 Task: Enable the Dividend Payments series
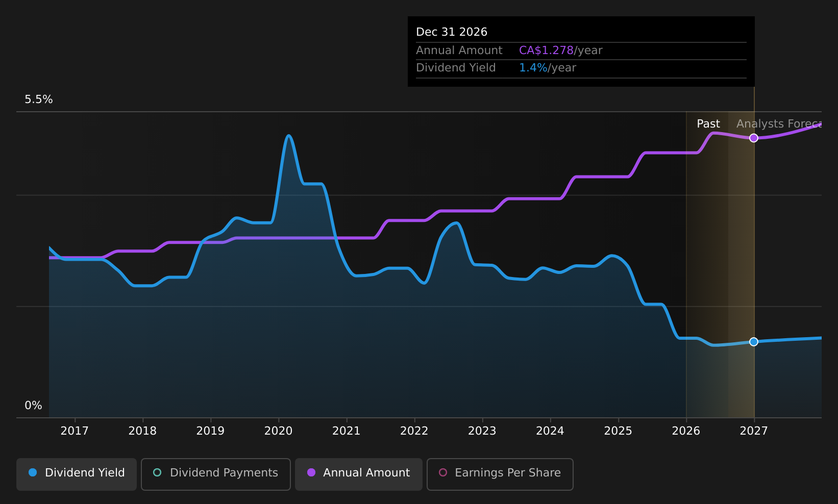point(216,474)
